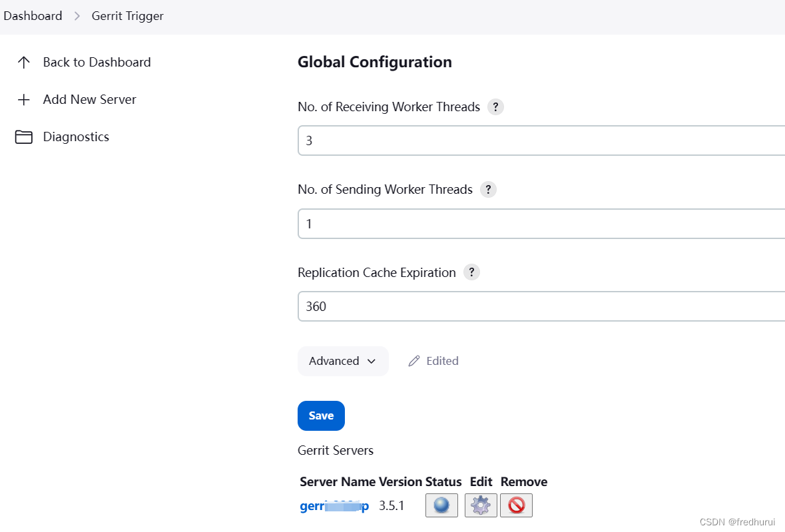
Task: Click the Server Name column header
Action: point(338,482)
